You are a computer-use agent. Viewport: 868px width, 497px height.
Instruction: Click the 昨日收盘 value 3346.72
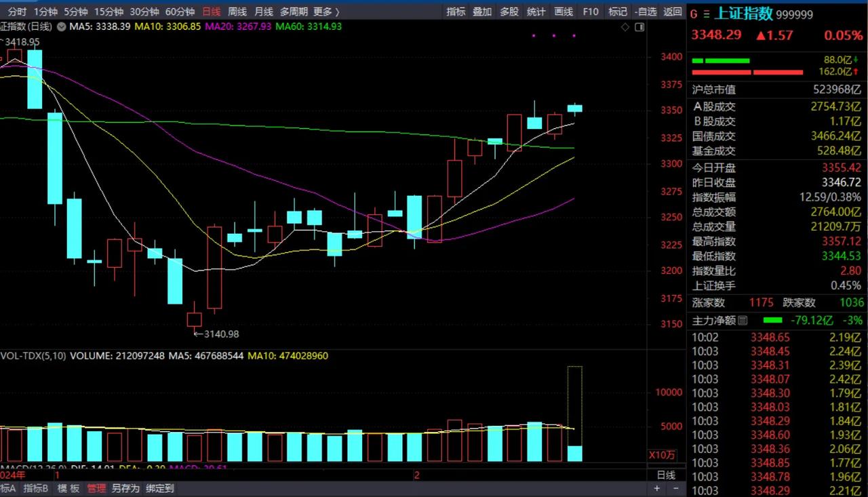(x=842, y=182)
